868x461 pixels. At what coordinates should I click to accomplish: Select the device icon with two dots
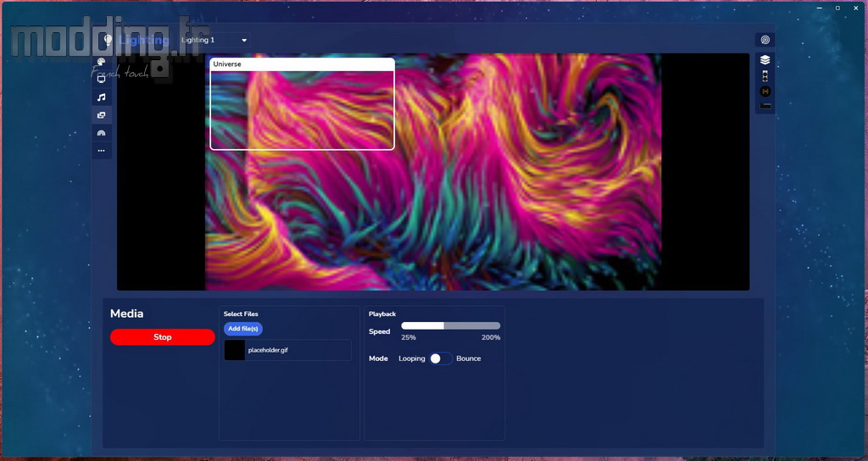pos(765,75)
